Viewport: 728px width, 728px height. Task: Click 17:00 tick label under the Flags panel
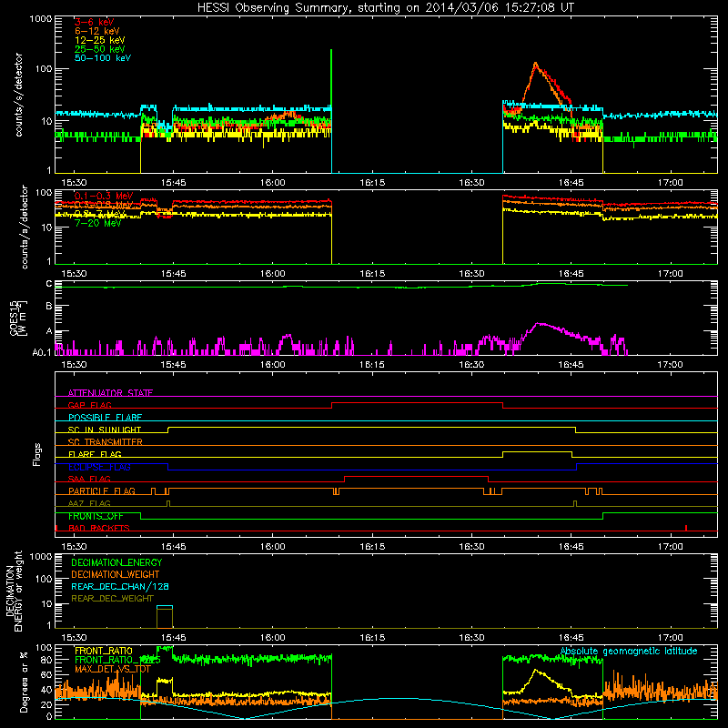671,547
